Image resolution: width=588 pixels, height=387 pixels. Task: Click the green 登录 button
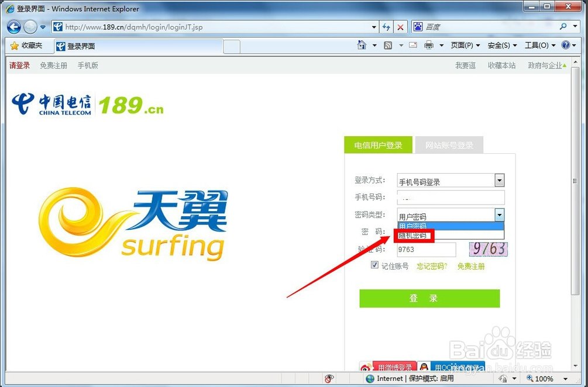tap(429, 298)
